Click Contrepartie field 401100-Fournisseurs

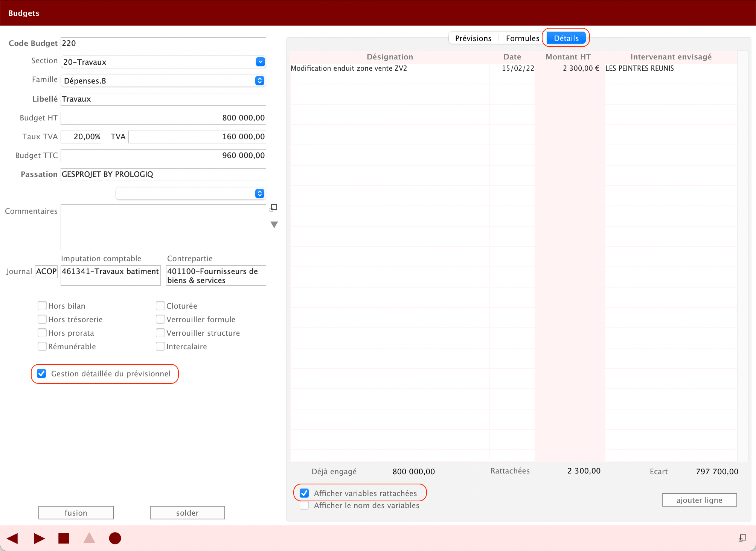tap(216, 275)
